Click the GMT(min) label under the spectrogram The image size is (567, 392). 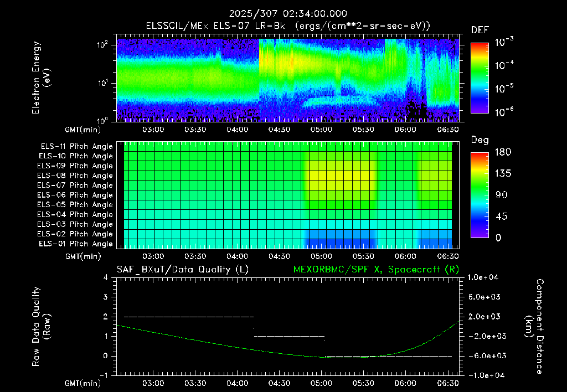83,130
